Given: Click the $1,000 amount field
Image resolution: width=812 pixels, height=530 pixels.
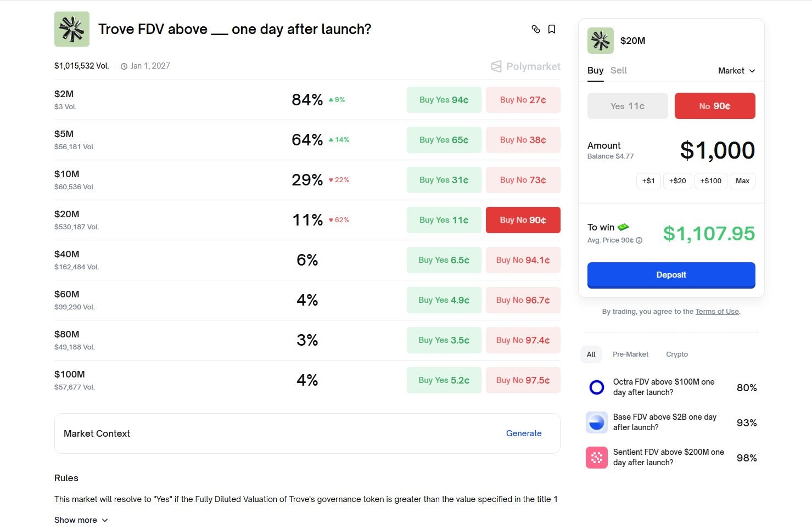Looking at the screenshot, I should [717, 150].
